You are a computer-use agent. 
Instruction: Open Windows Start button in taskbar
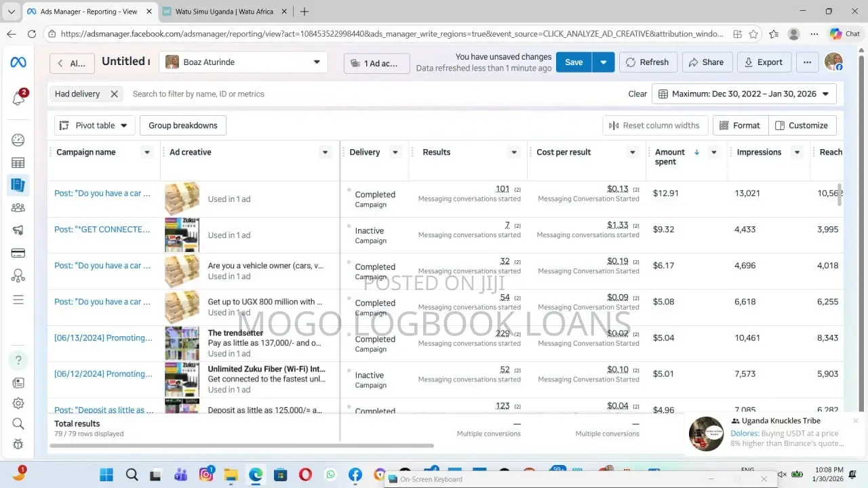[x=106, y=474]
